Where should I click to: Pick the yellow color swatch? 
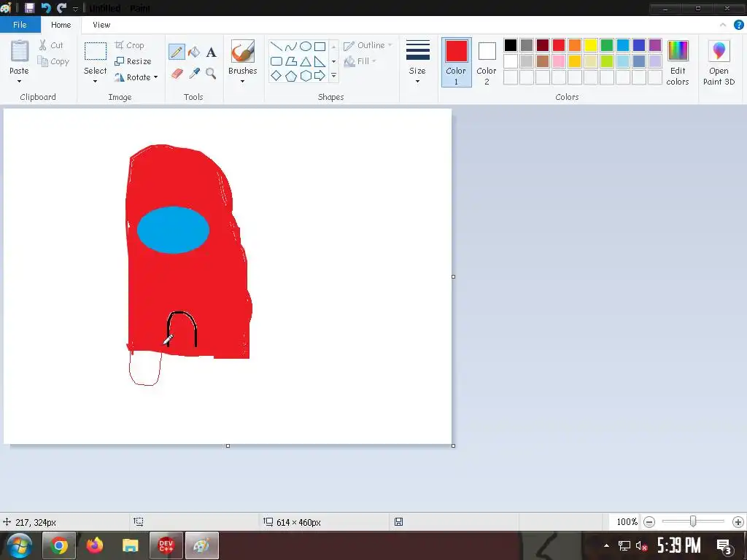591,45
